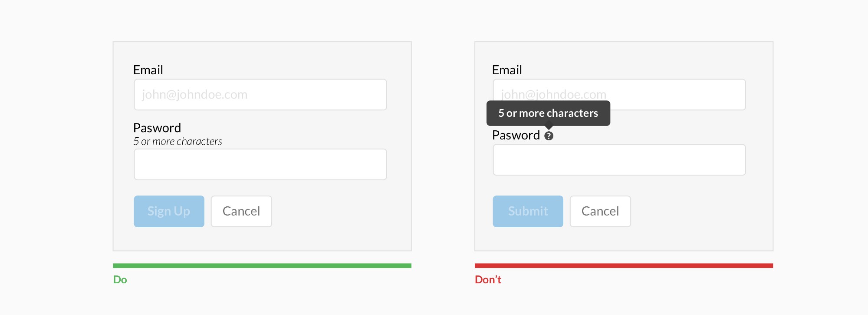Click the Pasword label beside the help icon
Screen dimensions: 868x315
[516, 136]
